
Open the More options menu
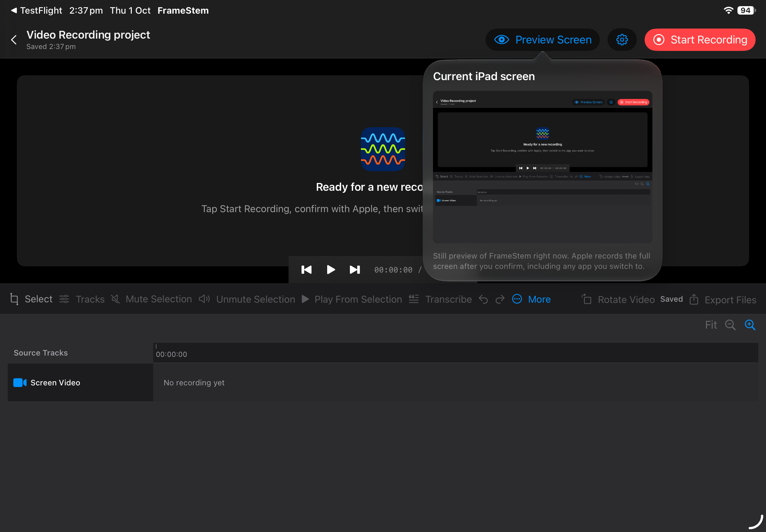[531, 299]
